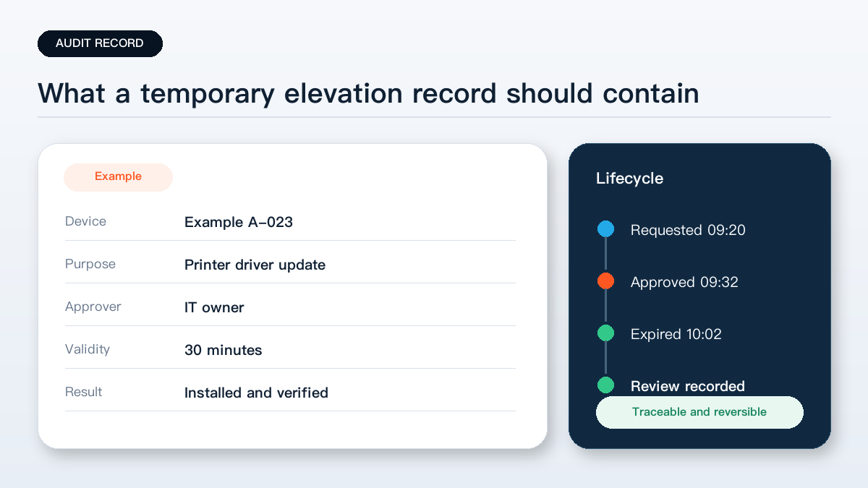Click the Expired 10:02 entry

pyautogui.click(x=676, y=334)
